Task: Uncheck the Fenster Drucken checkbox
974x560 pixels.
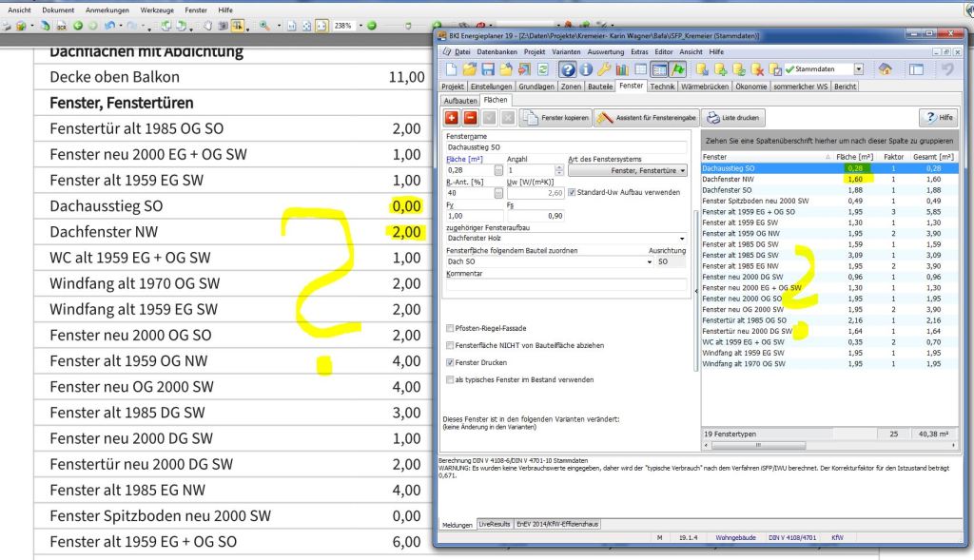Action: coord(450,362)
